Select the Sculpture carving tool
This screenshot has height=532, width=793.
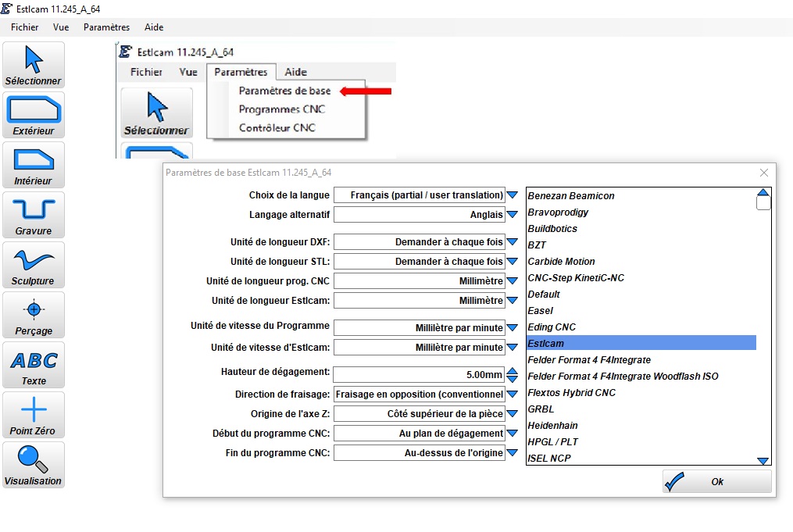[x=33, y=265]
